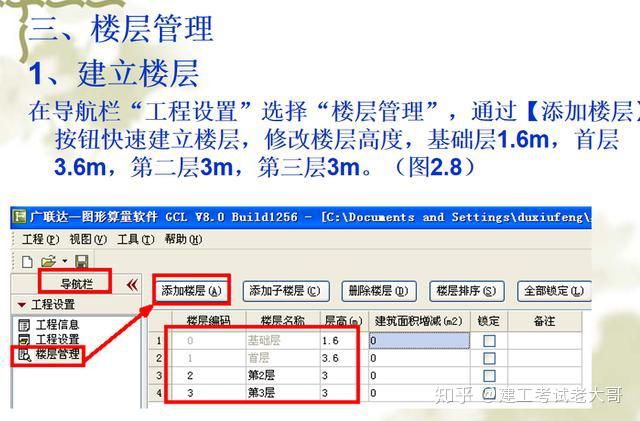
Task: Select the area input cell of 基础层 row
Action: tap(419, 341)
